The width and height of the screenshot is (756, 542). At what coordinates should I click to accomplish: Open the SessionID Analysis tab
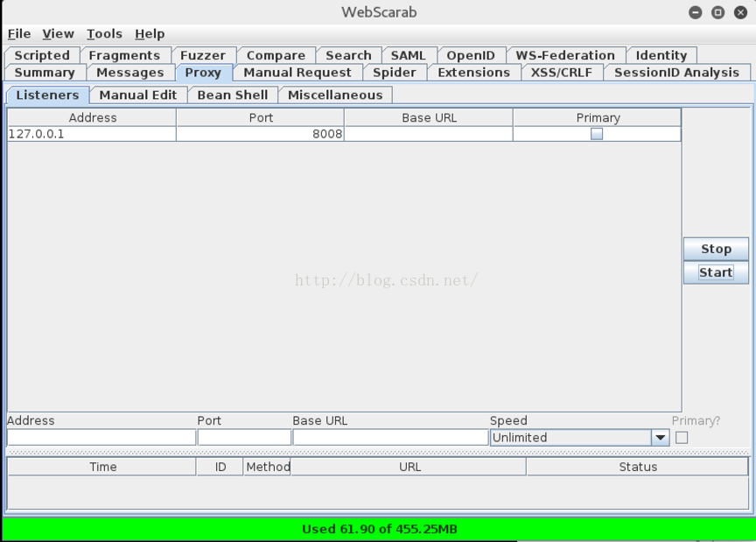point(676,73)
